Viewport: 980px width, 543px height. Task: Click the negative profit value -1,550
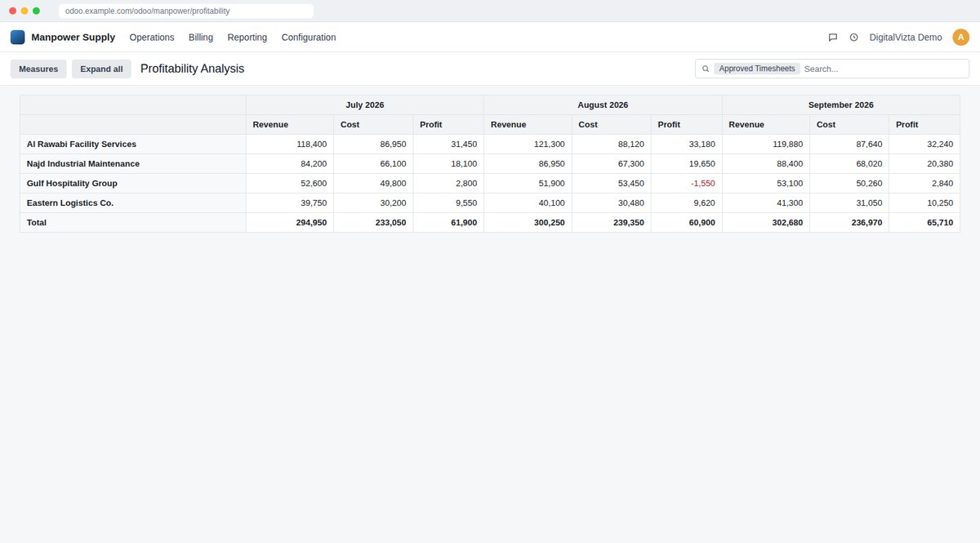pos(687,183)
